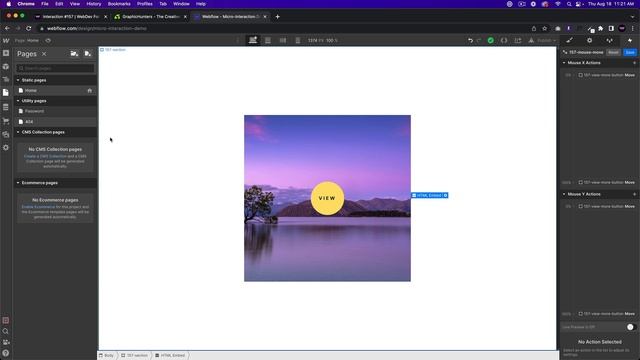
Task: Open a new Chrome tab
Action: pyautogui.click(x=278, y=17)
